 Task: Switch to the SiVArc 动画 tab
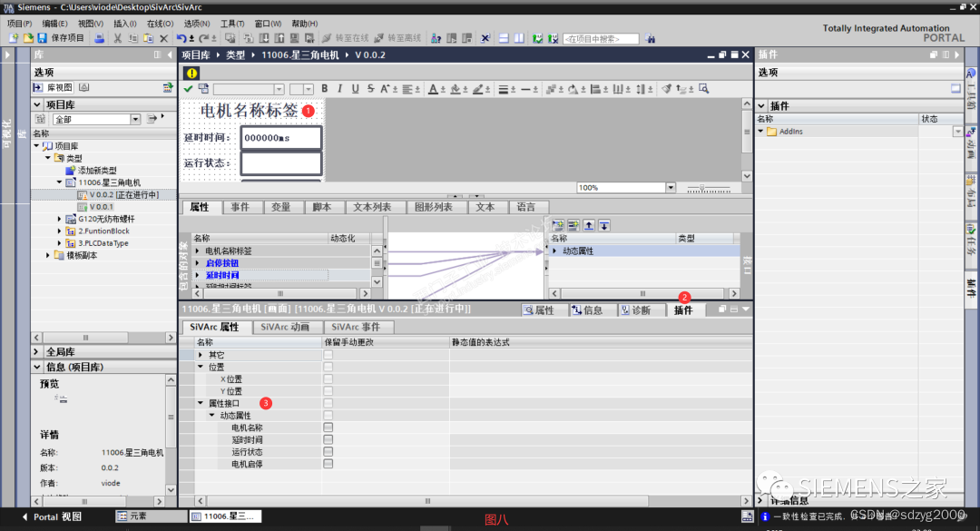[x=285, y=327]
